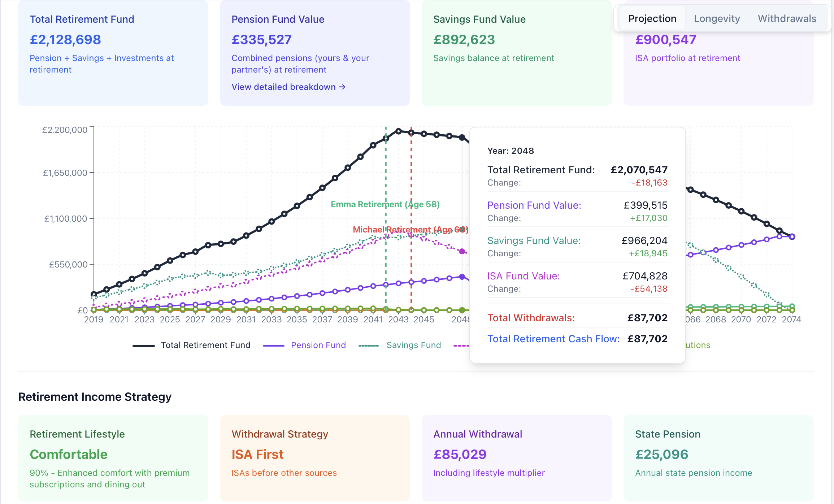The image size is (834, 504).
Task: Click the -£54,138 ISA change value
Action: coord(649,289)
